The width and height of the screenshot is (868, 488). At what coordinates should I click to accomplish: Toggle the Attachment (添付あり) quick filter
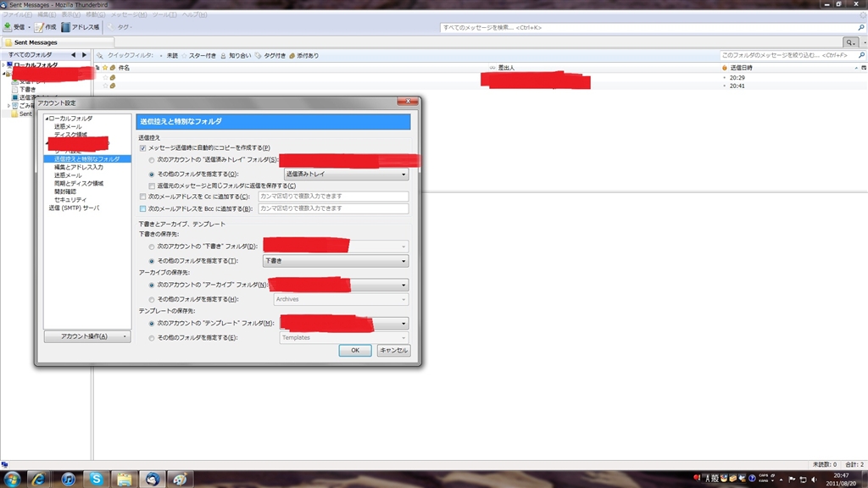coord(304,56)
